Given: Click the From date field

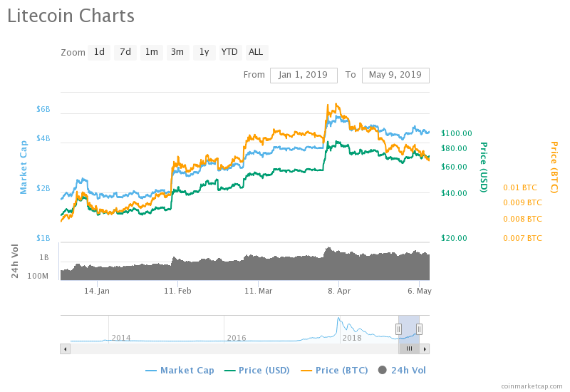Looking at the screenshot, I should click(x=304, y=76).
